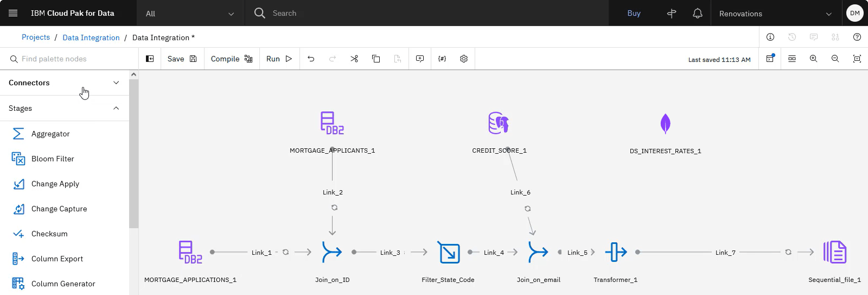This screenshot has width=868, height=295.
Task: Expand the Connectors section
Action: coord(65,83)
